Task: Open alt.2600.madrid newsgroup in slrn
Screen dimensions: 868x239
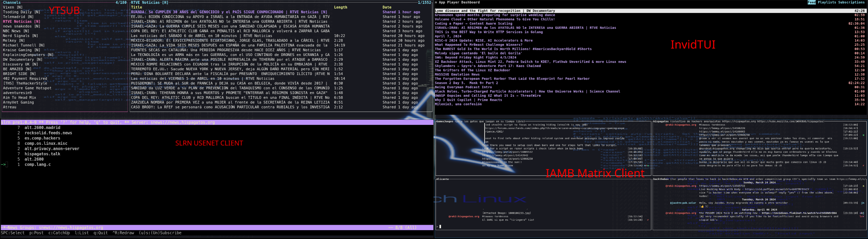Action: [42, 128]
